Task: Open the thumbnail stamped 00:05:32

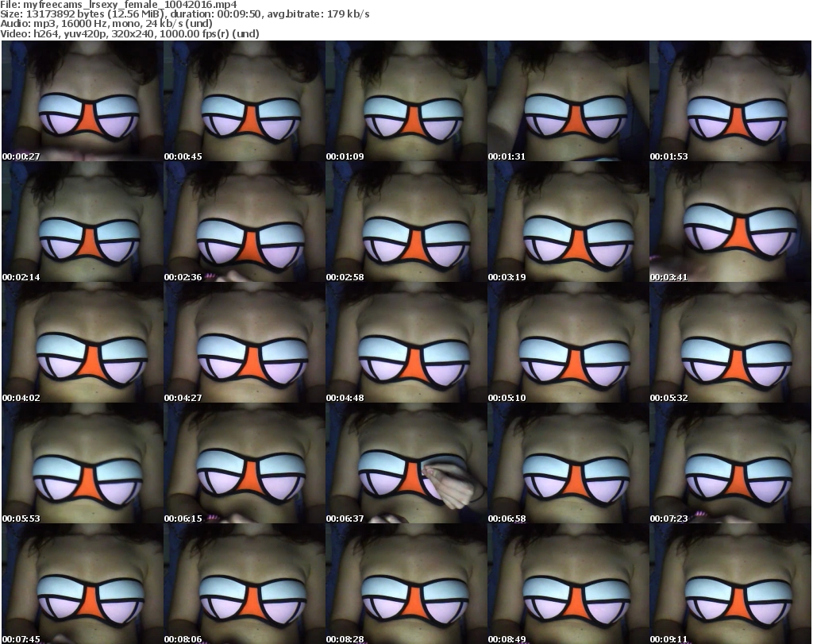Action: coord(730,343)
